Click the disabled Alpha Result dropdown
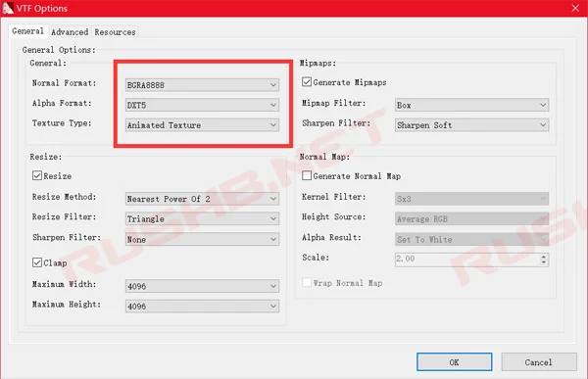Viewport: 588px width, 379px height. click(471, 239)
